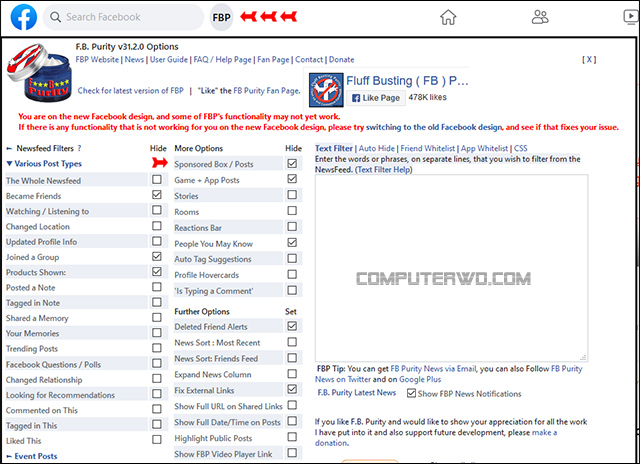640x464 pixels.
Task: Enable News Sort : Most Recent
Action: tap(292, 342)
